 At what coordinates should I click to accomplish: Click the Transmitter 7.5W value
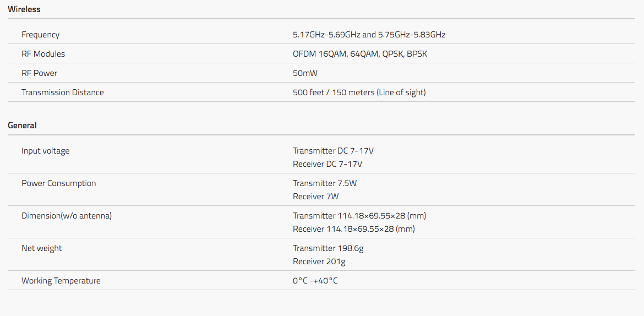(324, 183)
